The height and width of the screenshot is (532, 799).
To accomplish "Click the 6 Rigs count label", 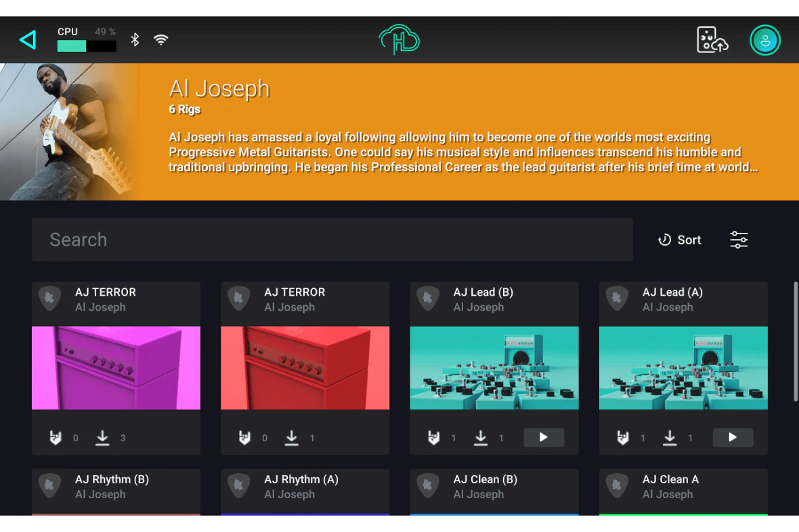I will point(184,110).
